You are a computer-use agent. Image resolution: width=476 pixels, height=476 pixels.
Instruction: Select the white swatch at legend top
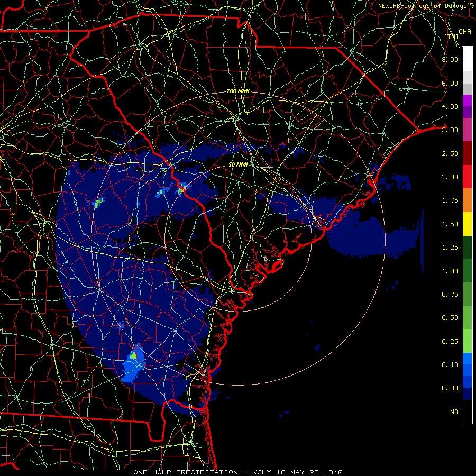tap(467, 59)
